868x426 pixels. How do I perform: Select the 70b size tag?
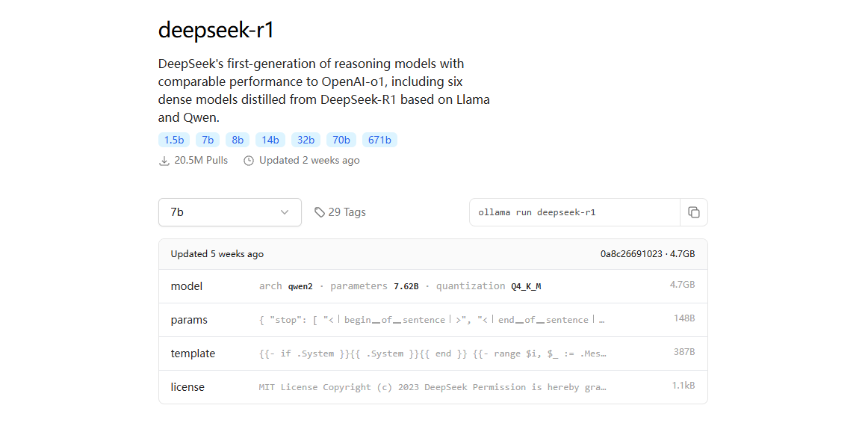coord(341,140)
